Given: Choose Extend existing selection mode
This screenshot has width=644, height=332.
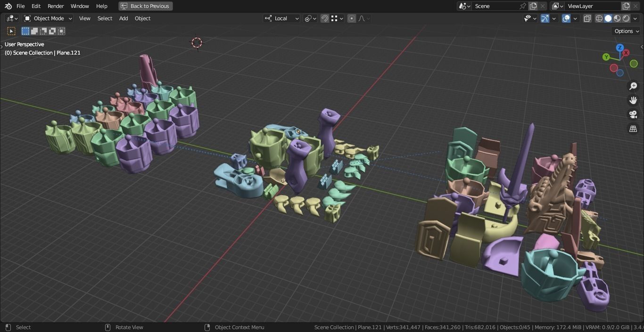Looking at the screenshot, I should coord(34,31).
